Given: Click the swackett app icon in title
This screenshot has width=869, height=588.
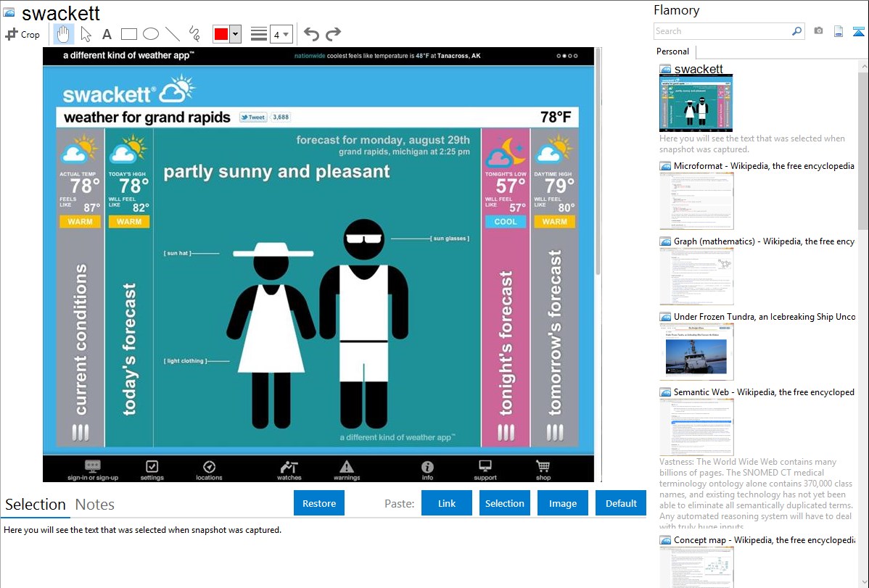Looking at the screenshot, I should pos(9,12).
